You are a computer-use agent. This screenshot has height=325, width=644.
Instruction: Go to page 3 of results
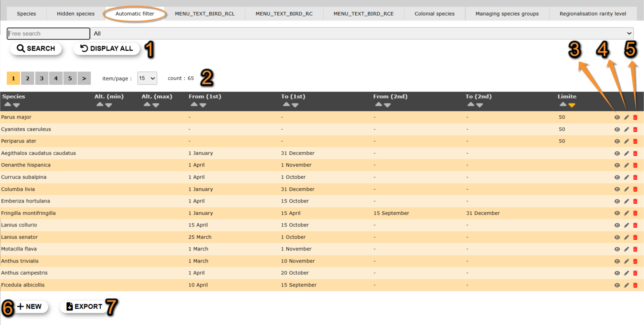tap(42, 78)
